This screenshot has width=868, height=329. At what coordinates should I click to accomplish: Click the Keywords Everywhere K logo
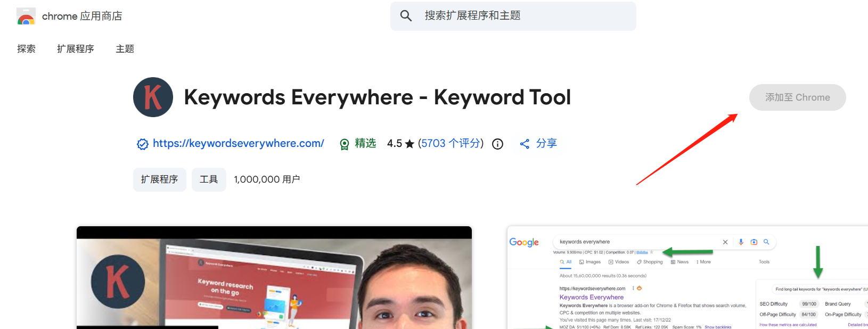pos(153,97)
